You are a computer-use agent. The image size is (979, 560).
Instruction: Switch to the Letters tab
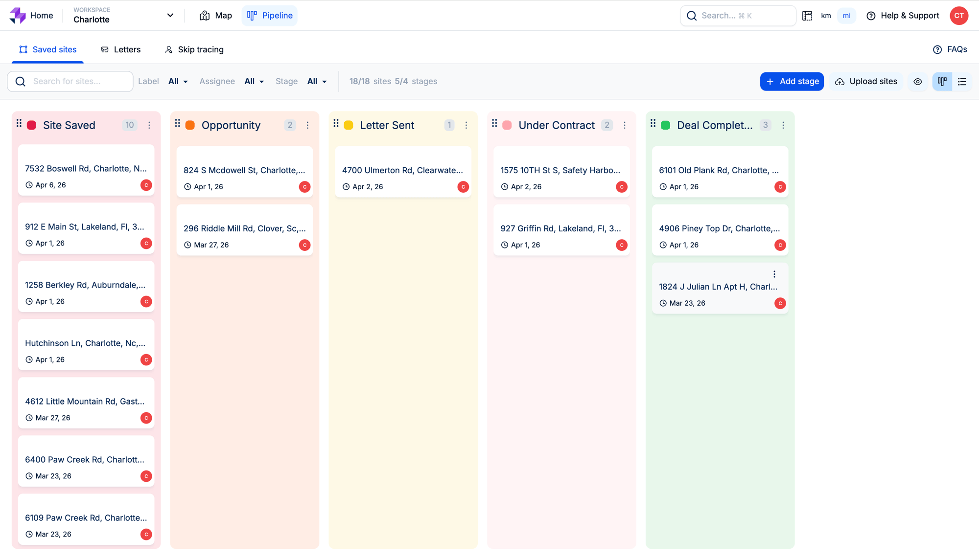pyautogui.click(x=121, y=49)
